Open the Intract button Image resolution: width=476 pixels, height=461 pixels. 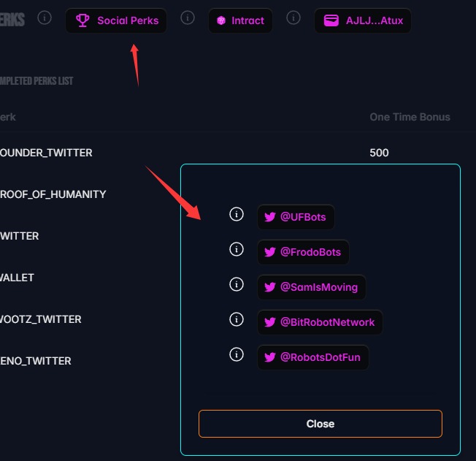(240, 20)
